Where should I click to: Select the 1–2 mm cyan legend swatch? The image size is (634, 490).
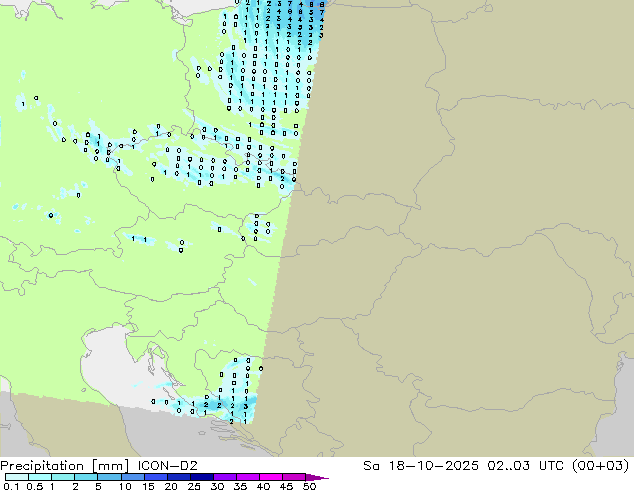(63, 477)
